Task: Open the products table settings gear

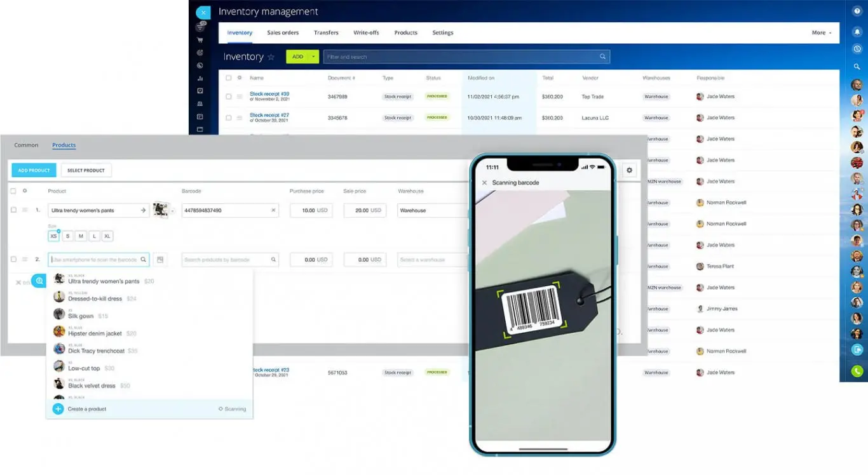Action: coord(629,170)
